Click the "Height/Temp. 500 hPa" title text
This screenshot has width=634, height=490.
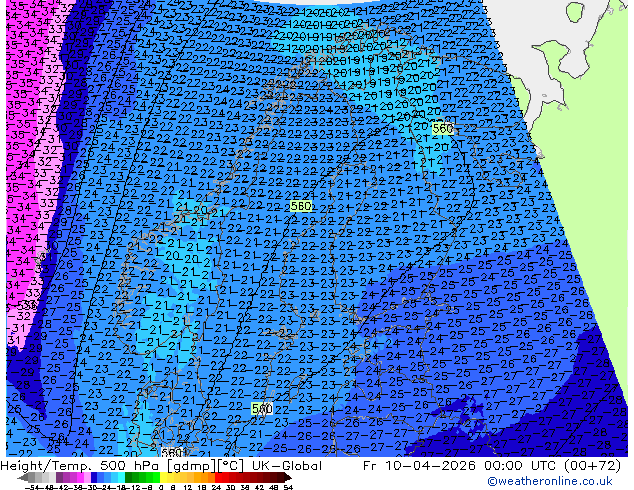pos(82,466)
